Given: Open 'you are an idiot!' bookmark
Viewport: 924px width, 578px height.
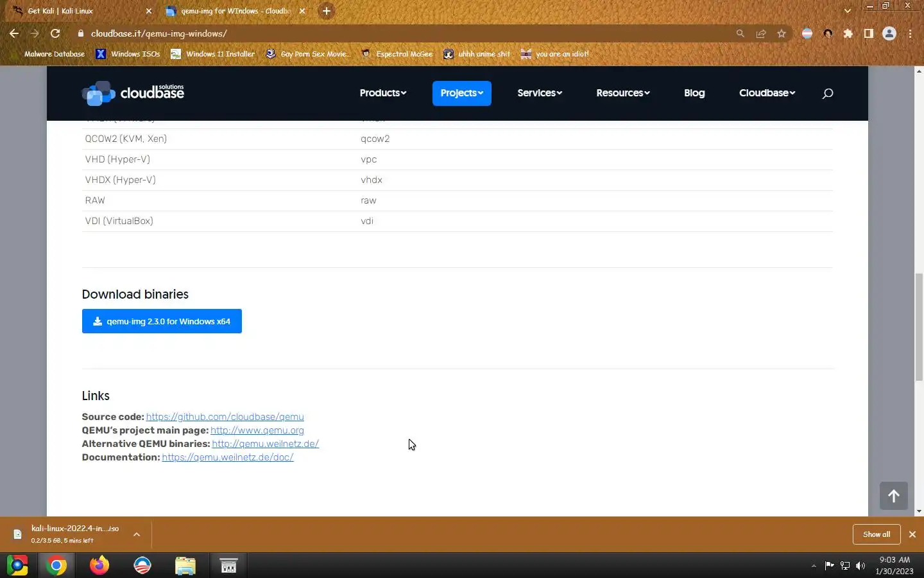Looking at the screenshot, I should pyautogui.click(x=555, y=54).
